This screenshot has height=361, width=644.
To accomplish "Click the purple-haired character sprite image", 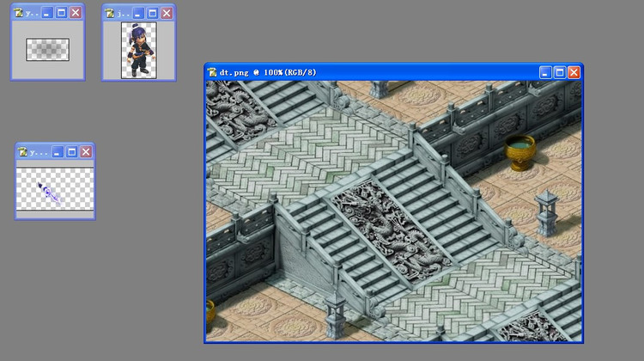I will tap(139, 50).
